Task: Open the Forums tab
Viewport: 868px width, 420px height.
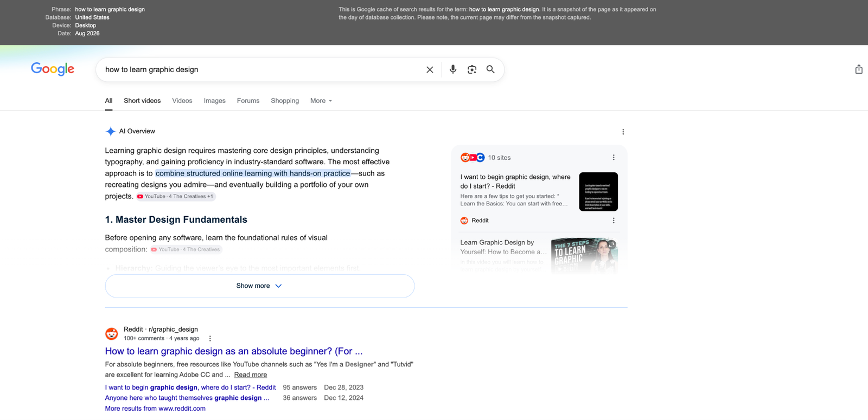Action: 248,101
